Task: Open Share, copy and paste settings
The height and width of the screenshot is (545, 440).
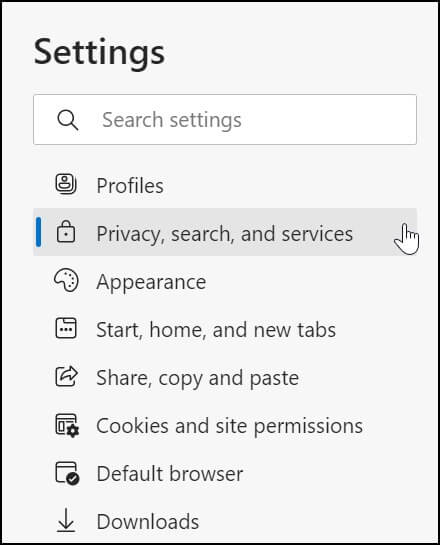Action: tap(225, 377)
